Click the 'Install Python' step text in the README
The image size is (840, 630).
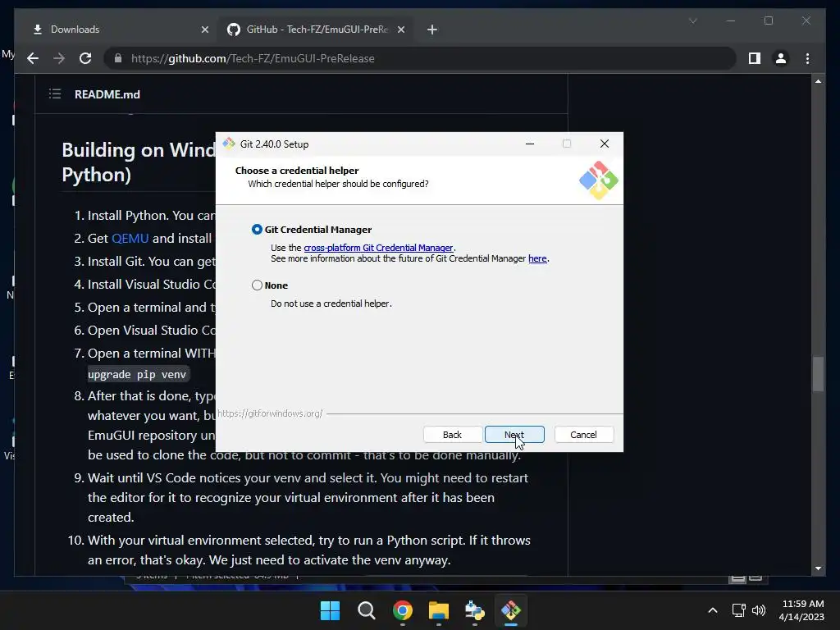pyautogui.click(x=152, y=216)
